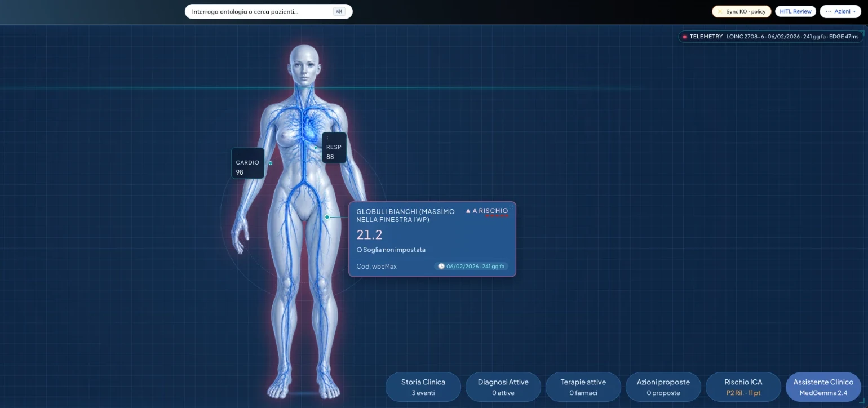Open HITL Review
The image size is (868, 408).
(795, 11)
